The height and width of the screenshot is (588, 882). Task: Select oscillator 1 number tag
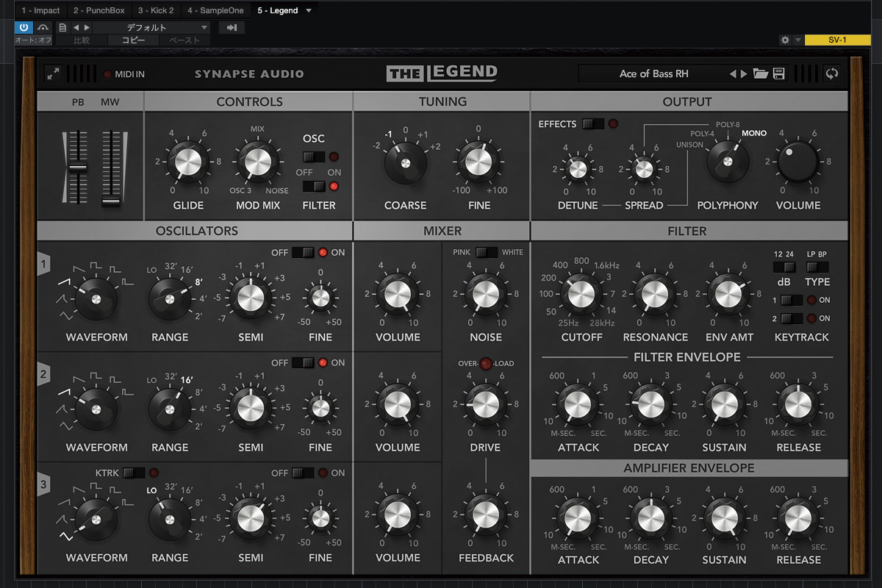pyautogui.click(x=43, y=264)
